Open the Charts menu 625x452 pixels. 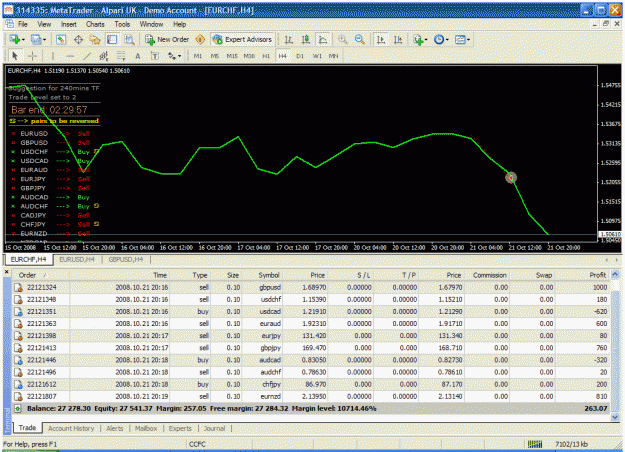coord(95,24)
